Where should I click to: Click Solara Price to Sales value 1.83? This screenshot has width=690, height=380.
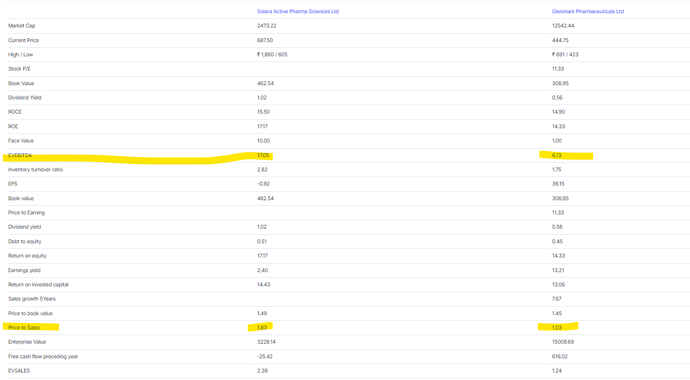pos(262,328)
